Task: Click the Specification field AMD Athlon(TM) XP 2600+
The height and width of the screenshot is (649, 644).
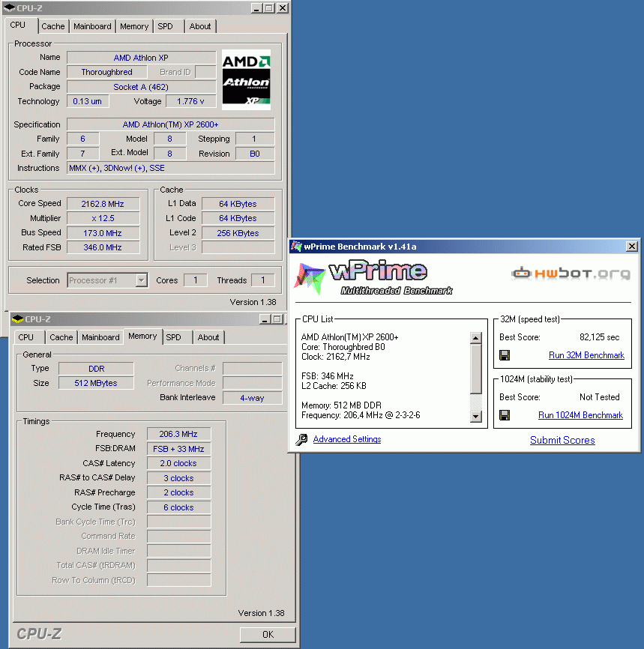Action: [171, 124]
